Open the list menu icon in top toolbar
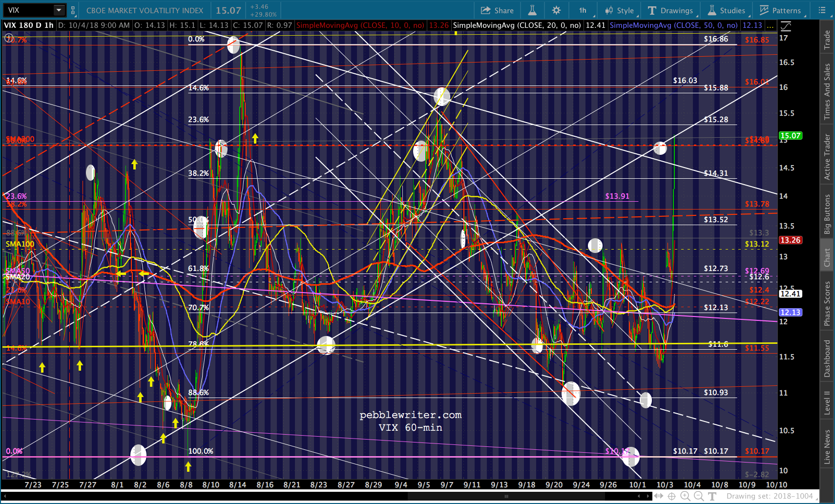 click(x=822, y=10)
